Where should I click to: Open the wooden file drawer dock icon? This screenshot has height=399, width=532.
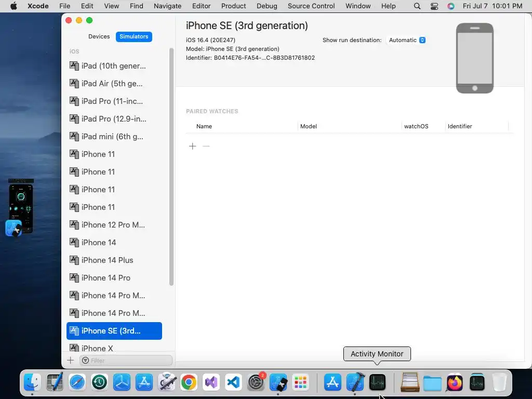410,382
